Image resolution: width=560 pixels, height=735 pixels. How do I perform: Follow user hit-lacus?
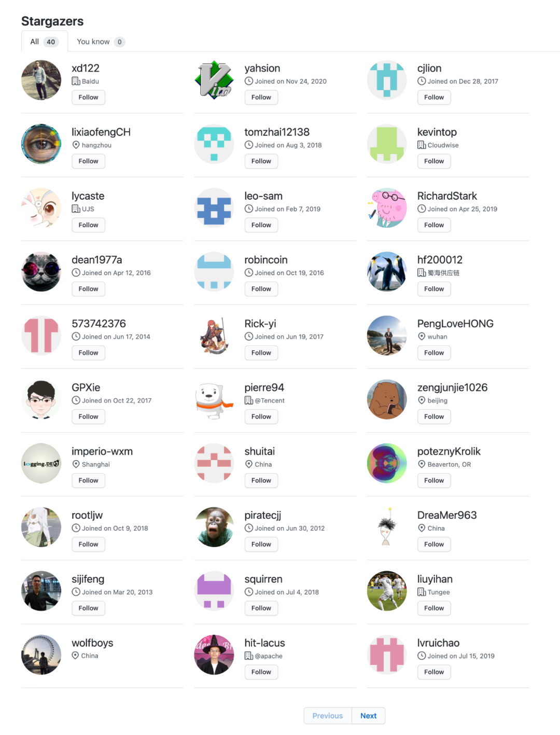[261, 672]
